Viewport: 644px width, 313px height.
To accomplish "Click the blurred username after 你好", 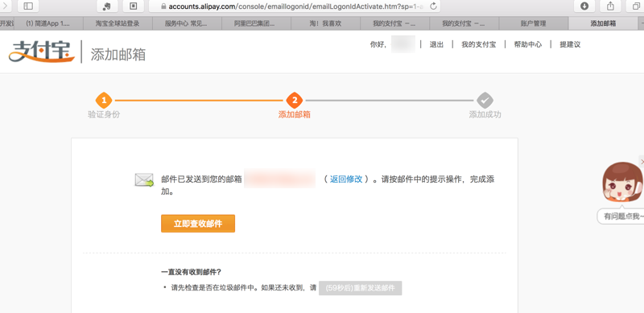I will coord(403,44).
